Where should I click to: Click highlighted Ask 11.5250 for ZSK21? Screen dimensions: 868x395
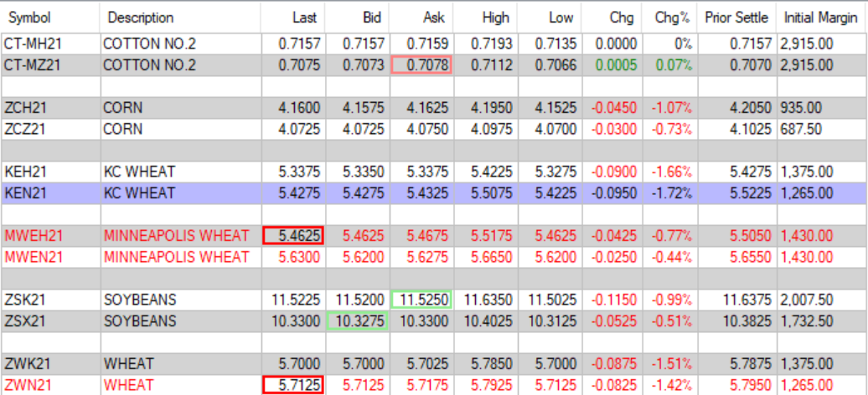coord(421,300)
